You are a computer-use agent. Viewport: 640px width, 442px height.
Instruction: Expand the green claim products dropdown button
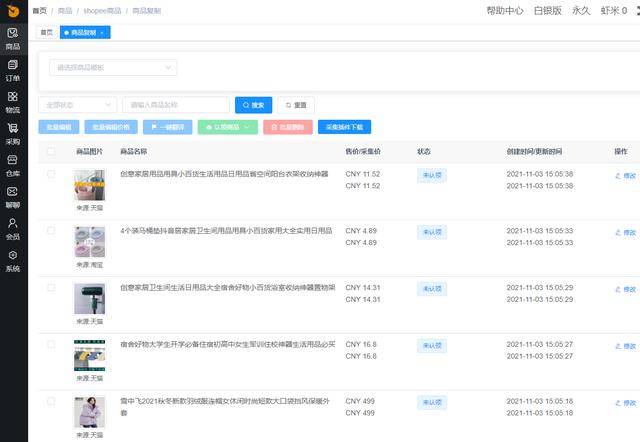pyautogui.click(x=228, y=127)
